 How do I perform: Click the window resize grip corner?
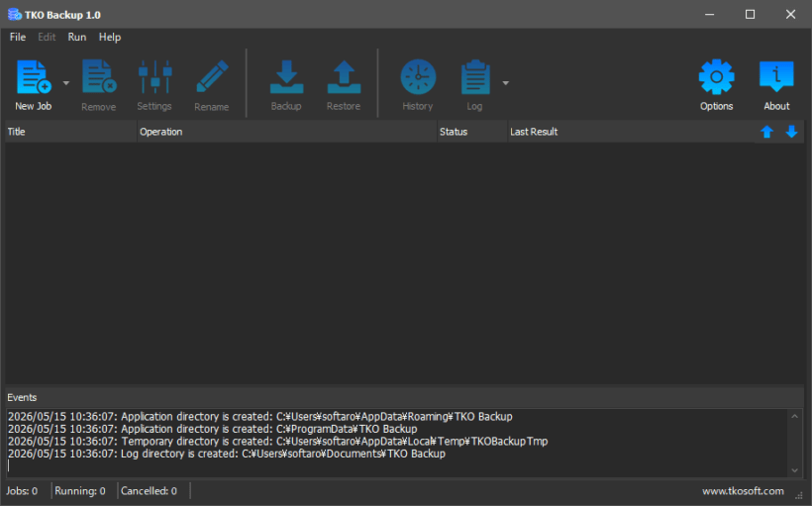pos(799,496)
